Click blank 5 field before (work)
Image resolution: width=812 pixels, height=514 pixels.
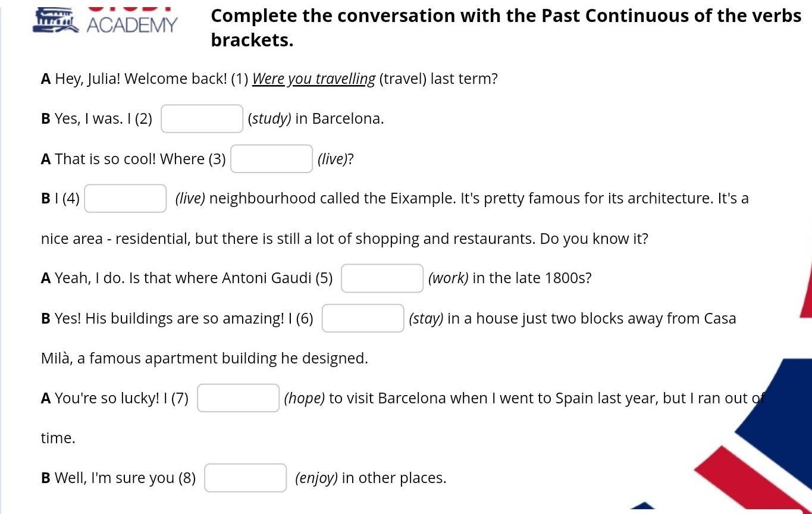tap(382, 278)
